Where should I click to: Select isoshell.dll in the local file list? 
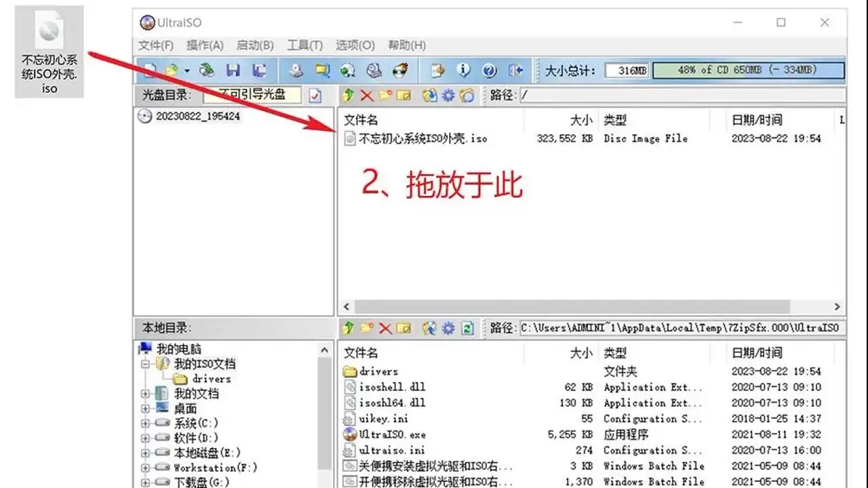tap(393, 388)
